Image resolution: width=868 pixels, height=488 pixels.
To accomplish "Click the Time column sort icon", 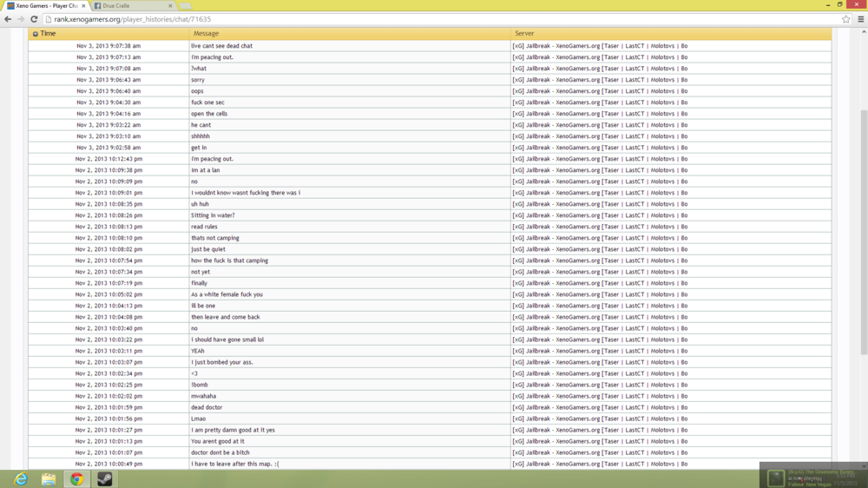I will (36, 34).
